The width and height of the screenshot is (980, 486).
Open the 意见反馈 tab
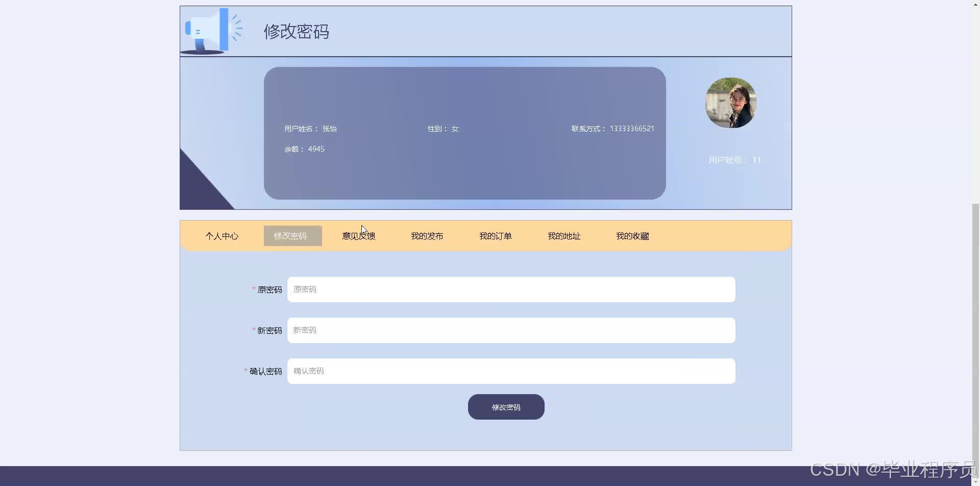point(359,236)
